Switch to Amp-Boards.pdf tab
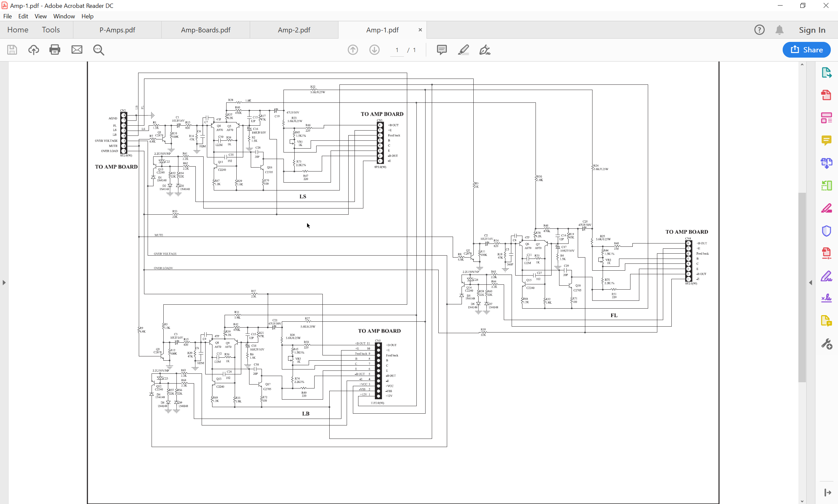This screenshot has height=504, width=838. tap(206, 30)
